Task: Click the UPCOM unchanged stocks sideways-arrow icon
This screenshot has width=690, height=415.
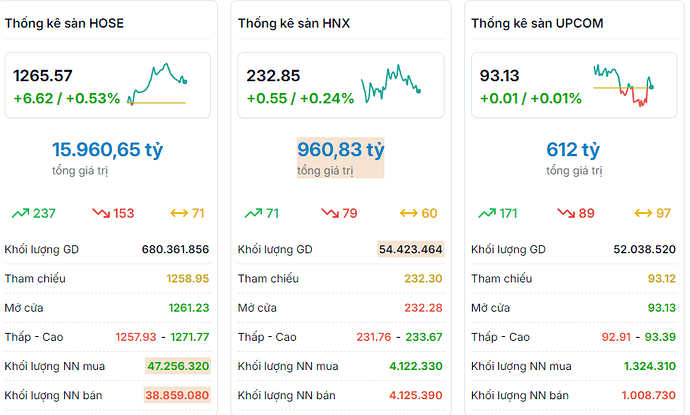Action: 642,213
